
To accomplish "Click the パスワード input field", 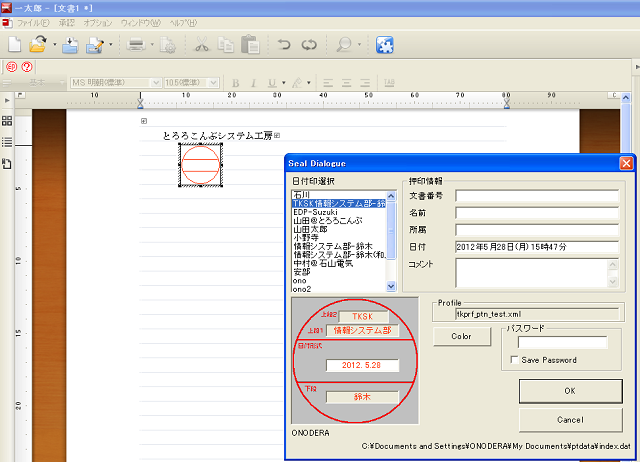I will click(x=562, y=342).
